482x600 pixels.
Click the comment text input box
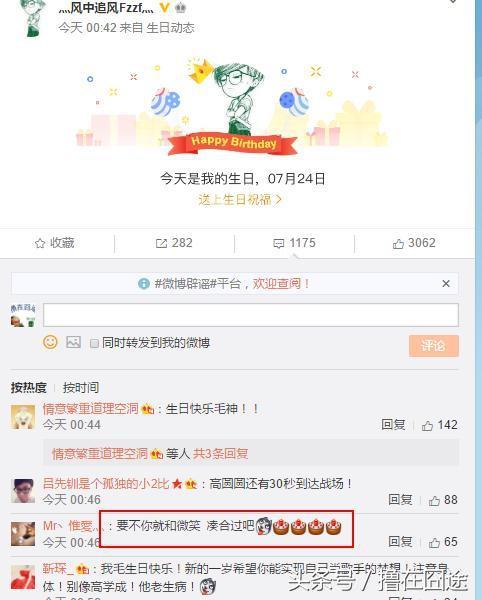251,315
